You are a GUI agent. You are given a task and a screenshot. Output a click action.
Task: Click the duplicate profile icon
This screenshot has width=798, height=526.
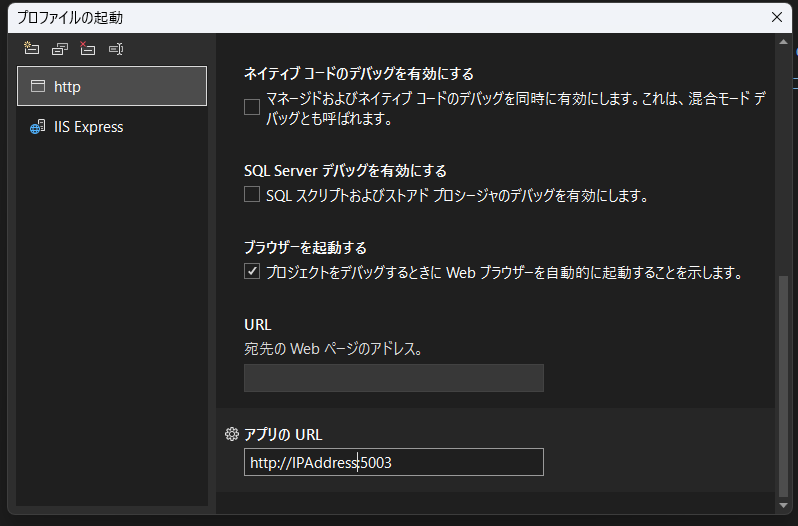coord(60,49)
